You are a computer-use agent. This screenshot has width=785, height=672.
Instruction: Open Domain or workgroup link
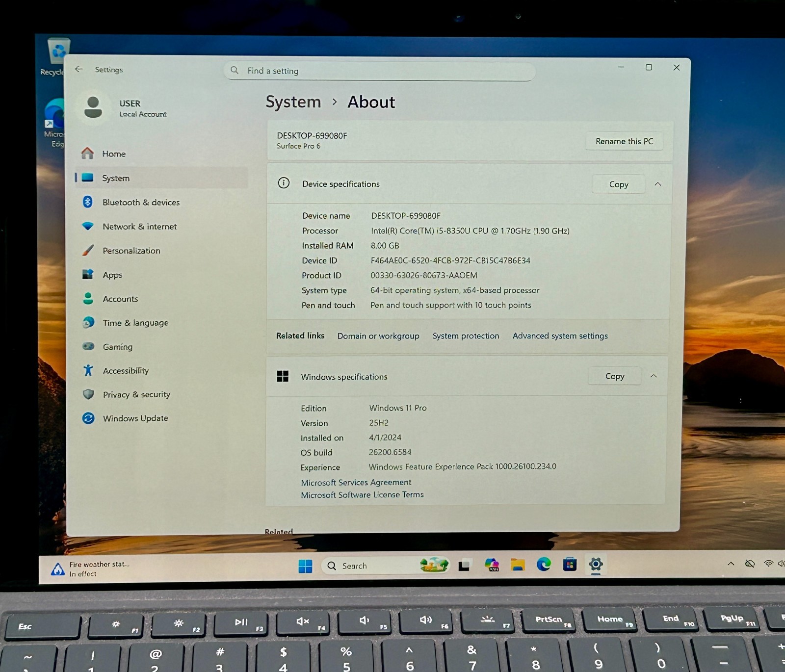378,336
